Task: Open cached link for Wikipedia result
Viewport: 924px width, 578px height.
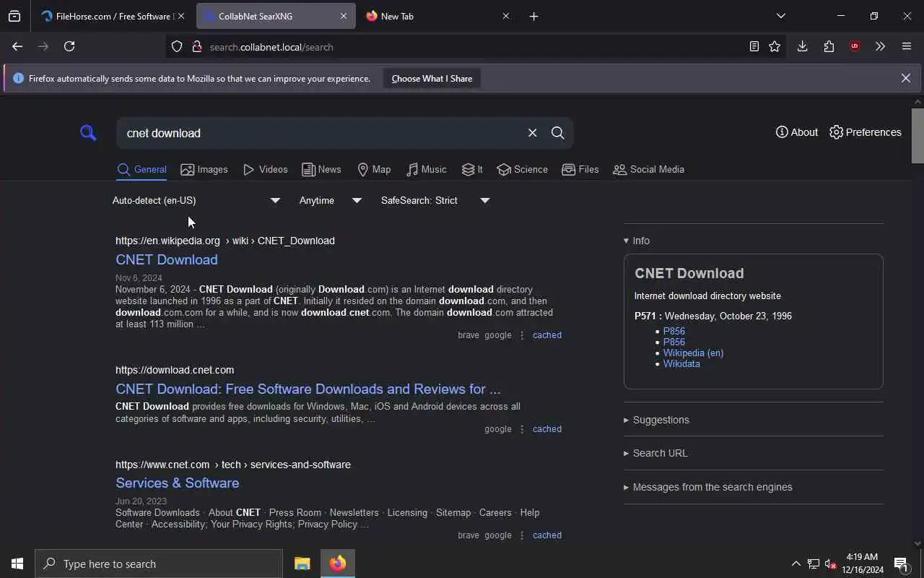Action: coord(546,335)
